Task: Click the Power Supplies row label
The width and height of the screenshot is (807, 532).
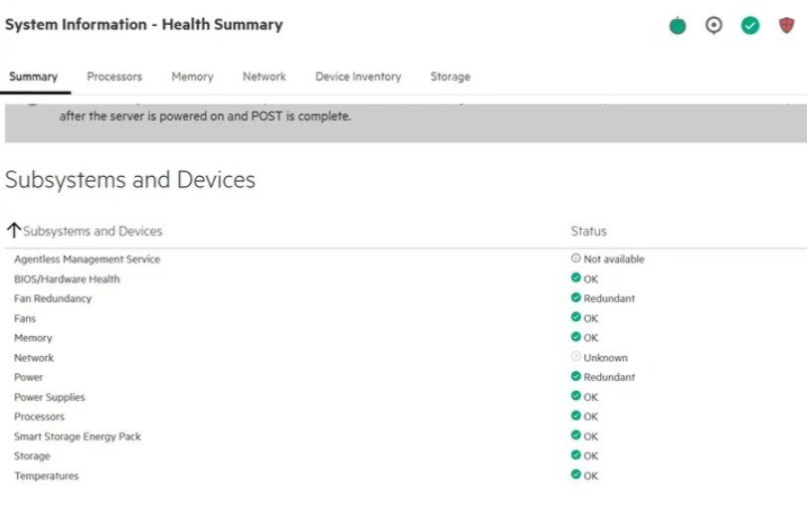Action: pyautogui.click(x=50, y=397)
